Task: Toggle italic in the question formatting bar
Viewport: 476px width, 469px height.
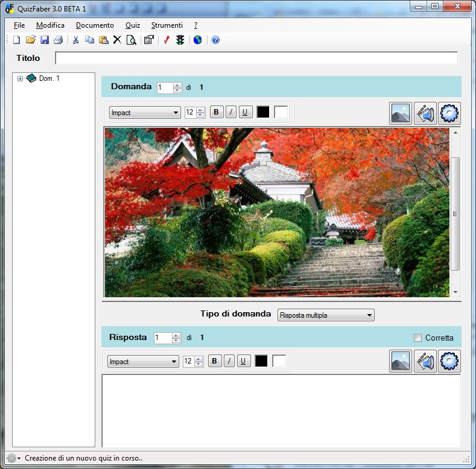Action: [x=230, y=112]
